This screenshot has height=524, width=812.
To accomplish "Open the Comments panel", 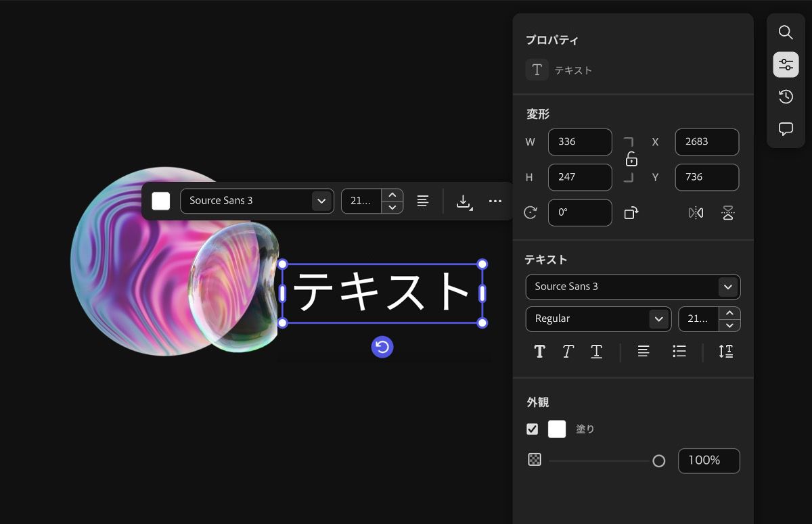I will [x=785, y=129].
